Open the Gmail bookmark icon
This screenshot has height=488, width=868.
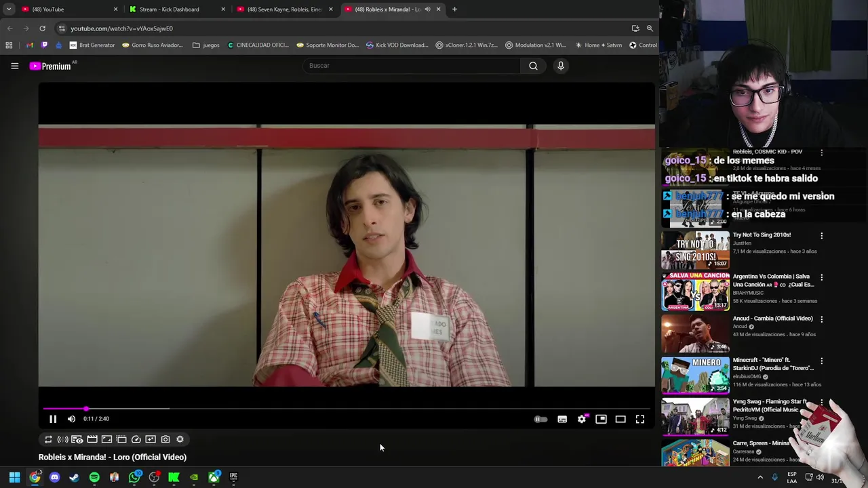(x=30, y=45)
